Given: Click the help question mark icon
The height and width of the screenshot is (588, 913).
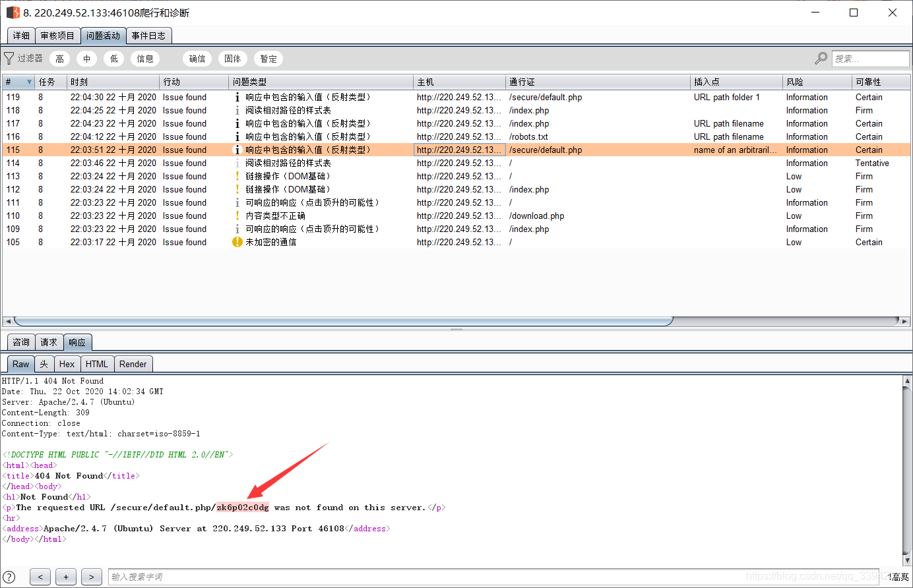Looking at the screenshot, I should click(9, 577).
